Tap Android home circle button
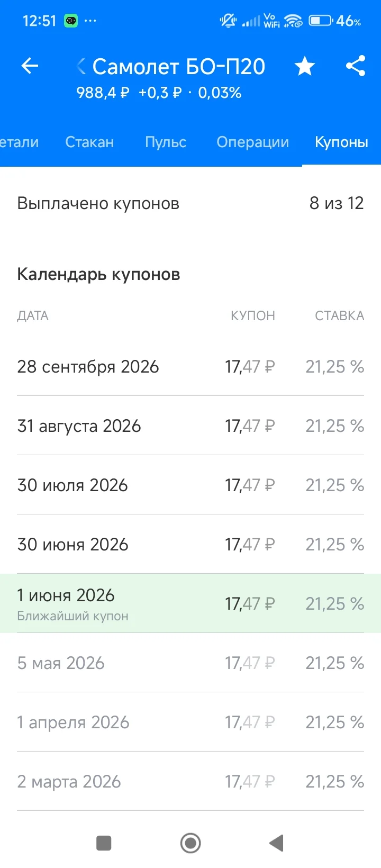The image size is (381, 868). [190, 843]
